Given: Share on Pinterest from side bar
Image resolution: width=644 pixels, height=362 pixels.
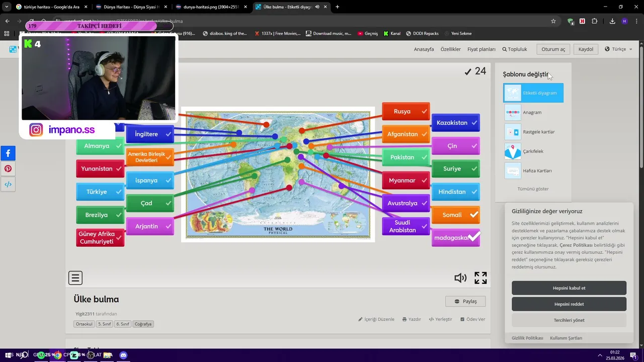Looking at the screenshot, I should (x=8, y=169).
